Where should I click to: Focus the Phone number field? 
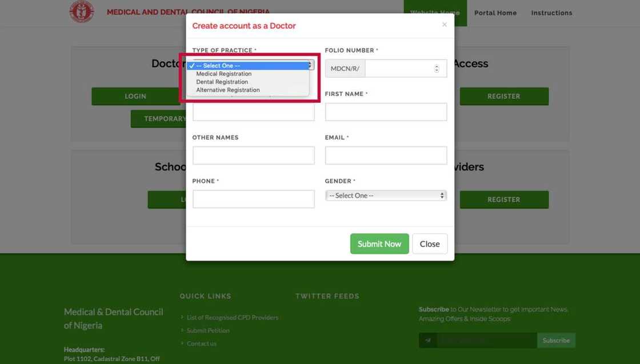tap(253, 199)
